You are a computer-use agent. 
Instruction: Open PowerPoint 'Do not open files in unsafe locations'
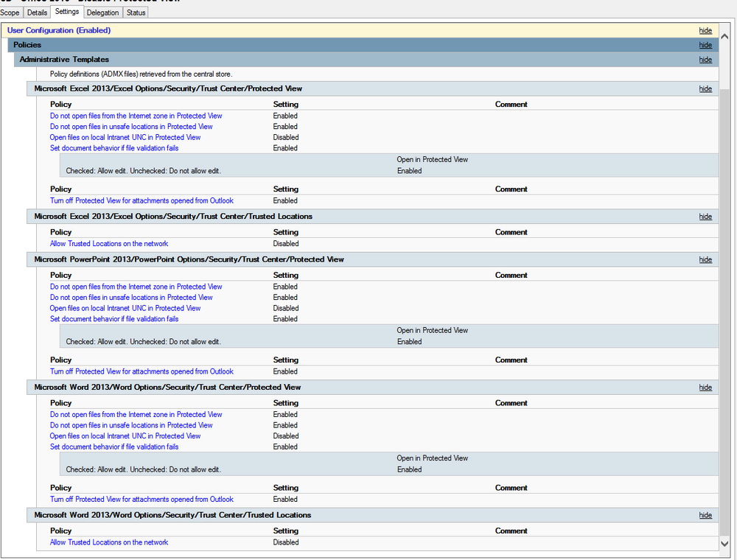pyautogui.click(x=131, y=298)
